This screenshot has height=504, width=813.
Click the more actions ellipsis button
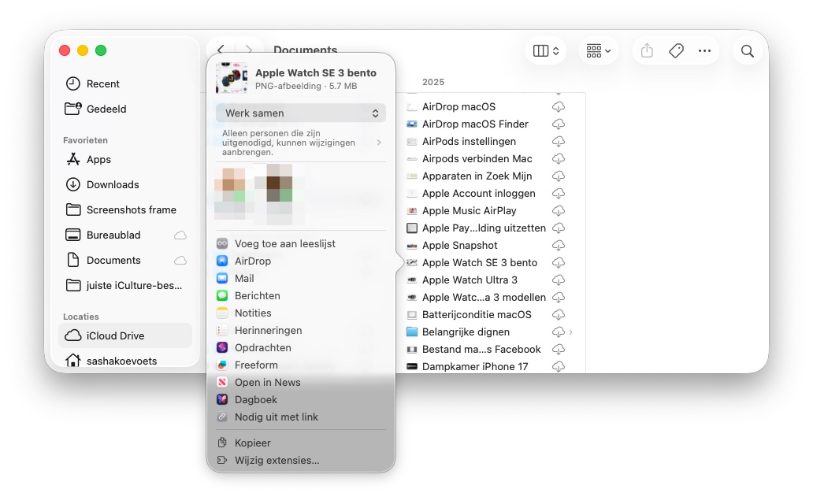coord(704,51)
